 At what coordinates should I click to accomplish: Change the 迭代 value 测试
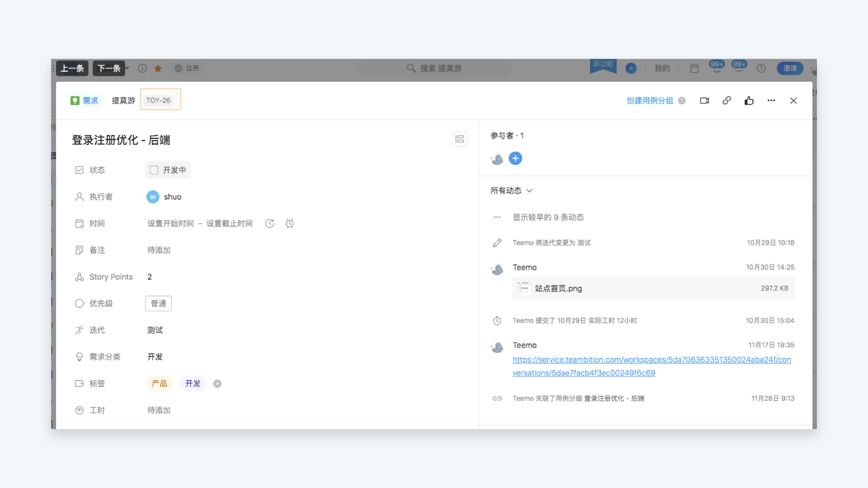pos(155,330)
